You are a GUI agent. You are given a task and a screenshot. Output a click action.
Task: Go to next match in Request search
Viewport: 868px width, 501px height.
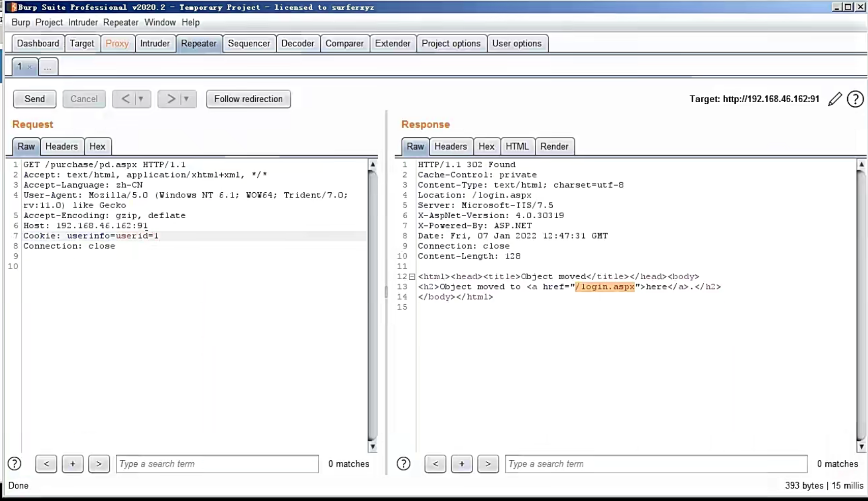tap(99, 464)
